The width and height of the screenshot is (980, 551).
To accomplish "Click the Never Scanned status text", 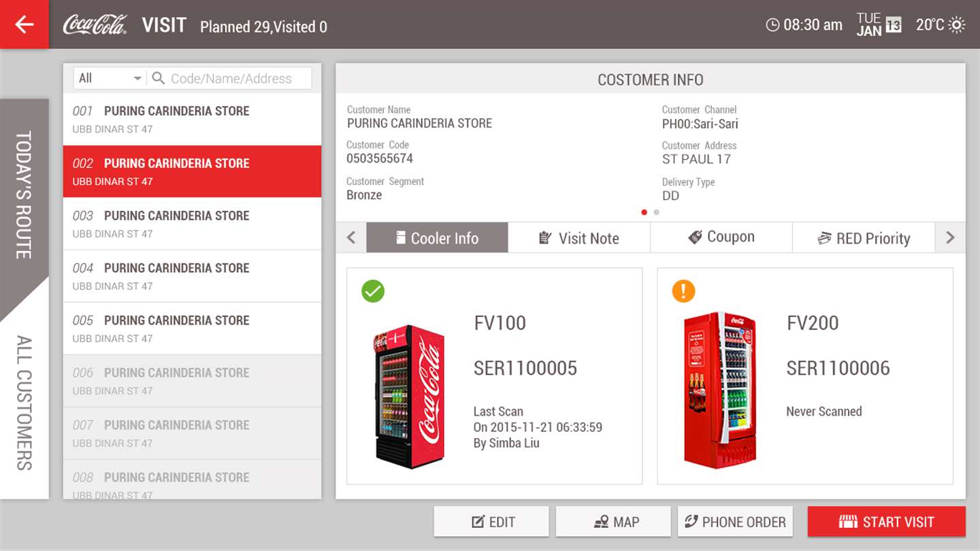I will 824,412.
